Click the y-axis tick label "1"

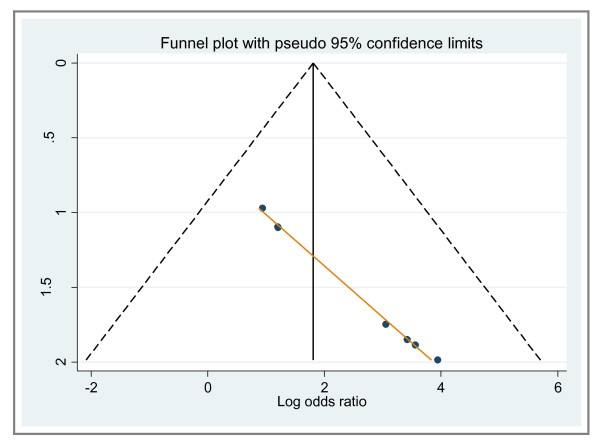point(59,212)
